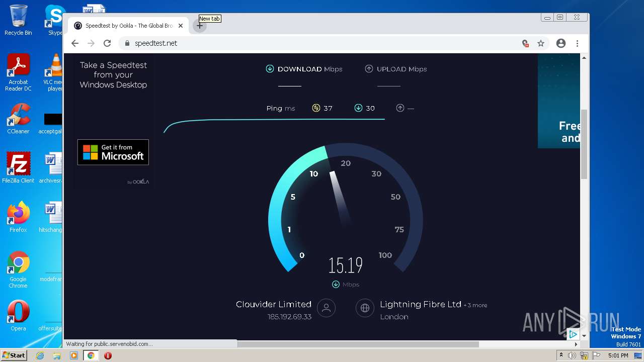Open CCleaner desktop icon
The height and width of the screenshot is (362, 644).
coord(18,119)
